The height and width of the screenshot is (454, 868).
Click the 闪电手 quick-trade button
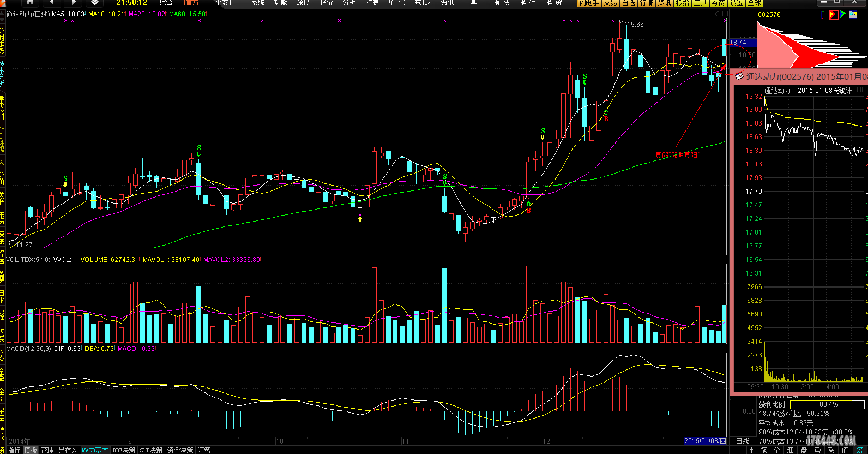tap(589, 3)
